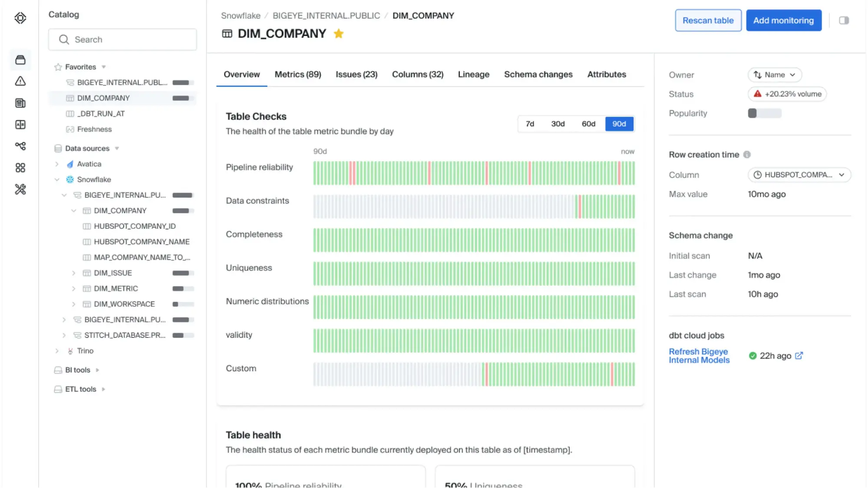Image resolution: width=868 pixels, height=488 pixels.
Task: Toggle the right panel switch near Add monitoring
Action: click(844, 20)
